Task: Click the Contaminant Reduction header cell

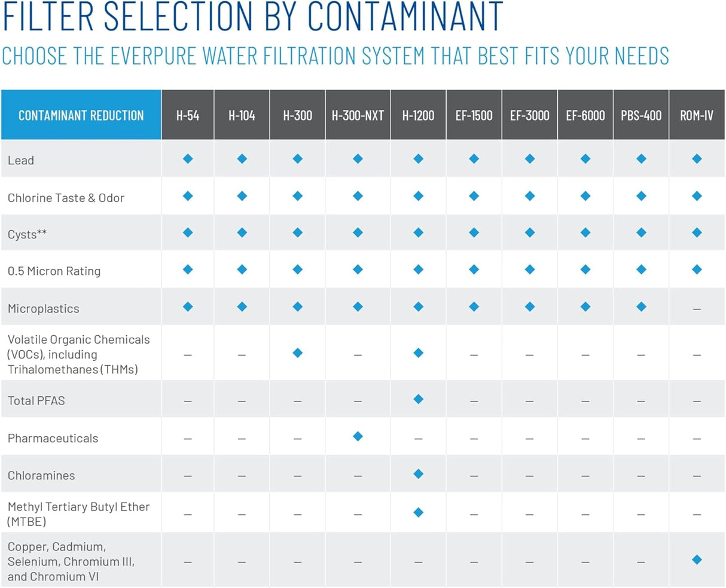Action: (x=81, y=115)
